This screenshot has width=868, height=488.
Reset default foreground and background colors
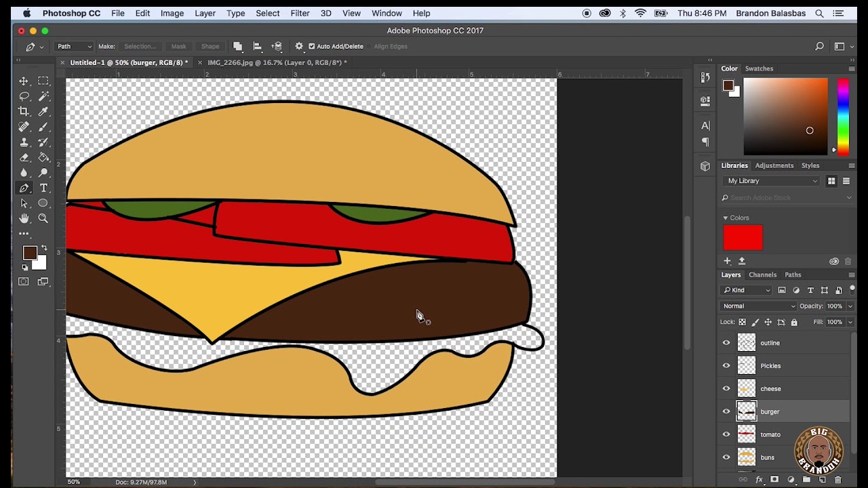pyautogui.click(x=25, y=267)
